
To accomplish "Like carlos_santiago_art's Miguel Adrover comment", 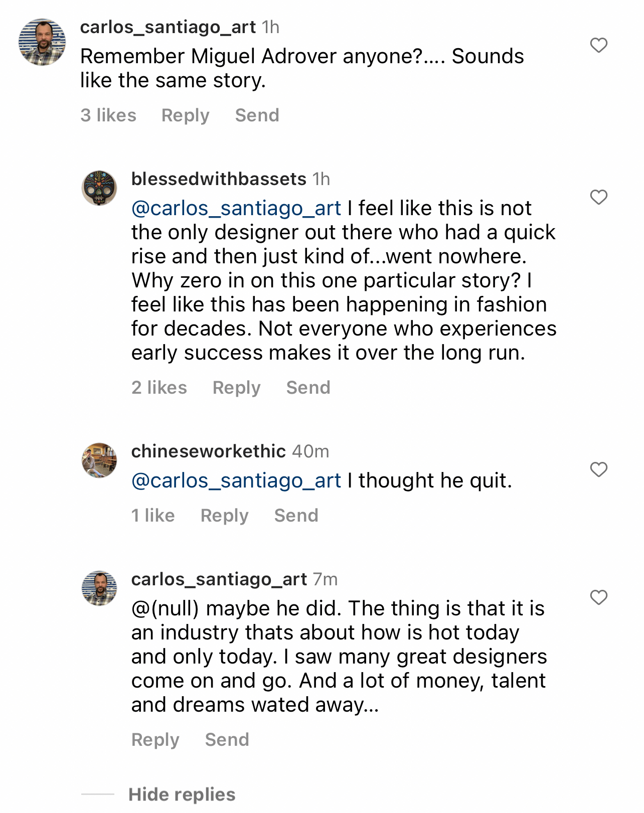I will click(598, 46).
